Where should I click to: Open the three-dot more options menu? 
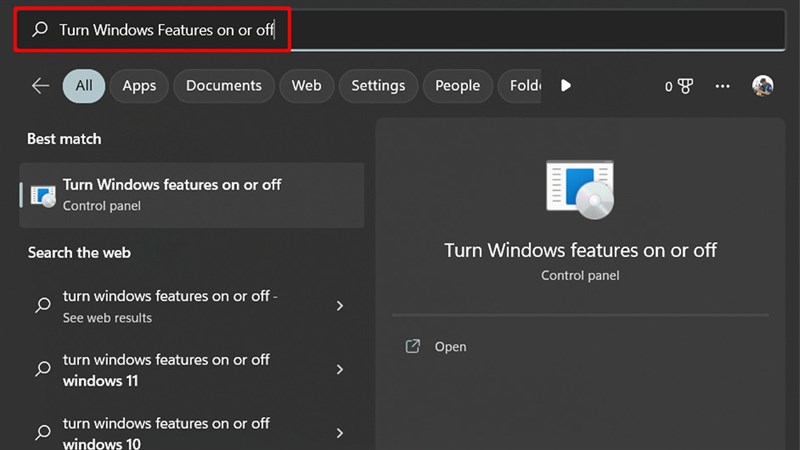(722, 86)
